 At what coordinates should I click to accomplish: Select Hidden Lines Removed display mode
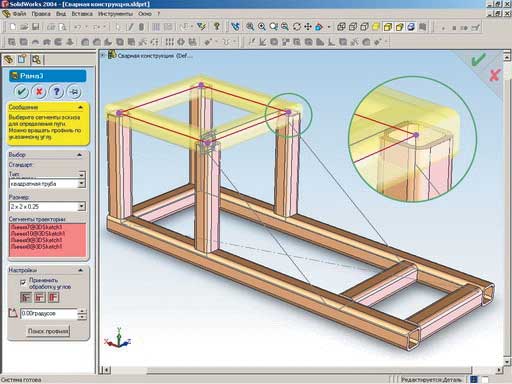pos(364,26)
